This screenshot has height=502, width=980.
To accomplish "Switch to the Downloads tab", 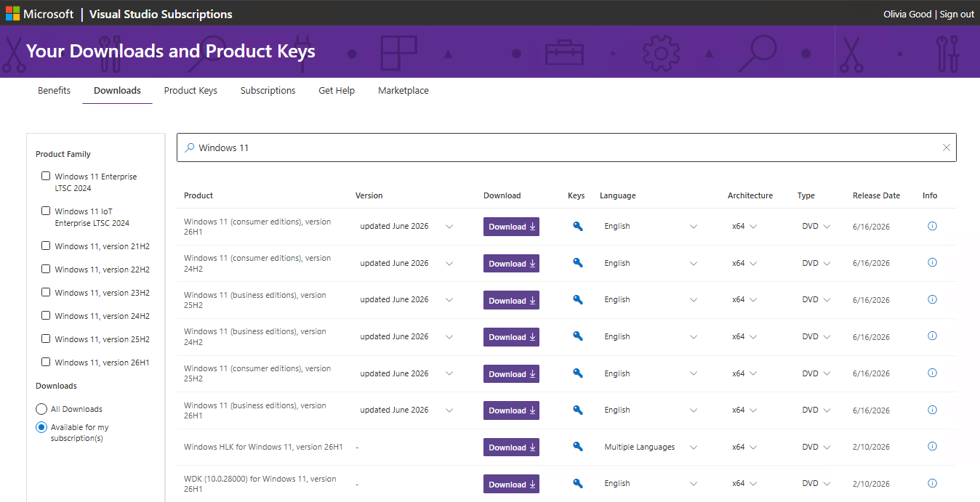I will tap(117, 91).
